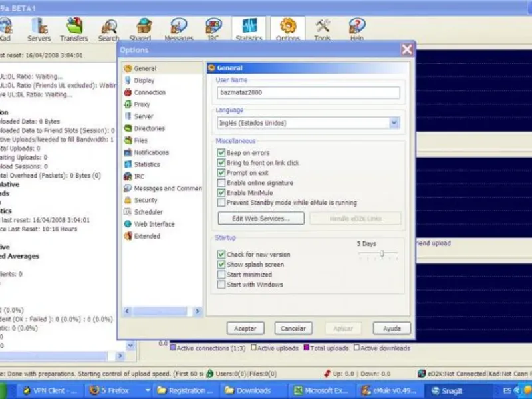The width and height of the screenshot is (532, 399).
Task: Click the Up/Down speed status icon
Action: 327,374
